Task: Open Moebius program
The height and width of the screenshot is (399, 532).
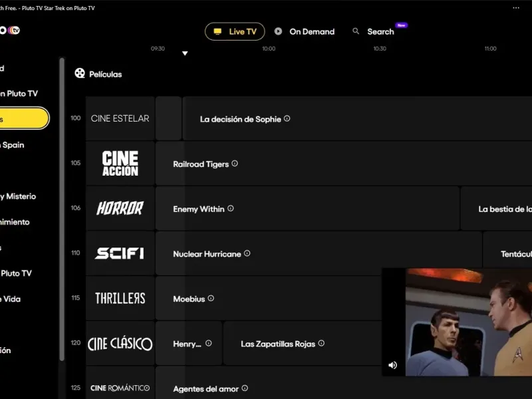Action: click(269, 298)
